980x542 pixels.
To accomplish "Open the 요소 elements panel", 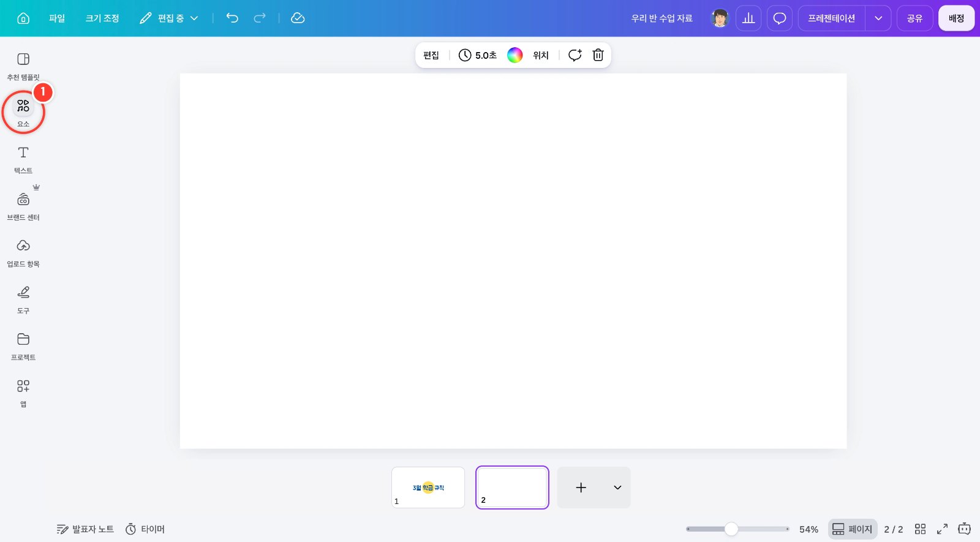I will point(23,113).
